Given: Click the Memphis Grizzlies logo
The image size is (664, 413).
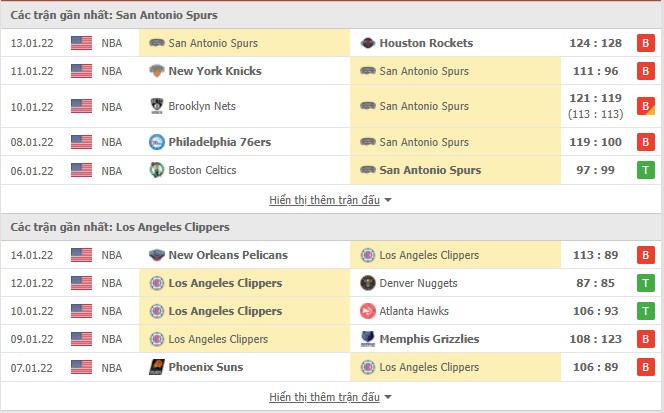Looking at the screenshot, I should 368,339.
